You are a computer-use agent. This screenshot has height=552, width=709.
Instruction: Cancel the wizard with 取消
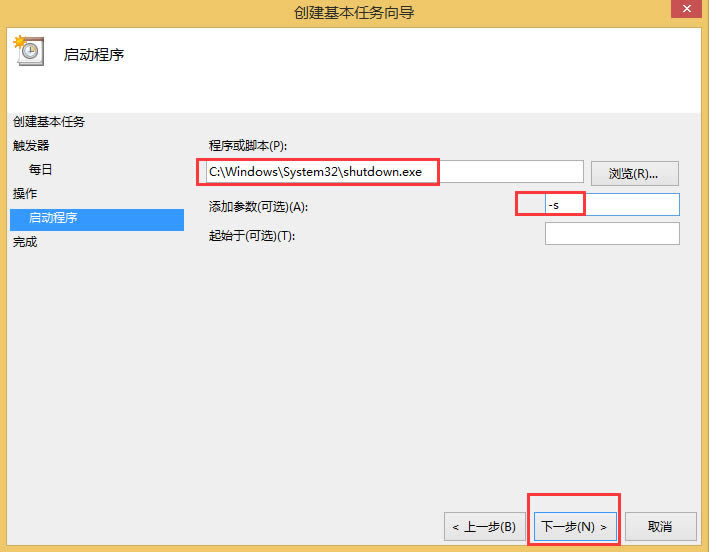click(x=661, y=527)
